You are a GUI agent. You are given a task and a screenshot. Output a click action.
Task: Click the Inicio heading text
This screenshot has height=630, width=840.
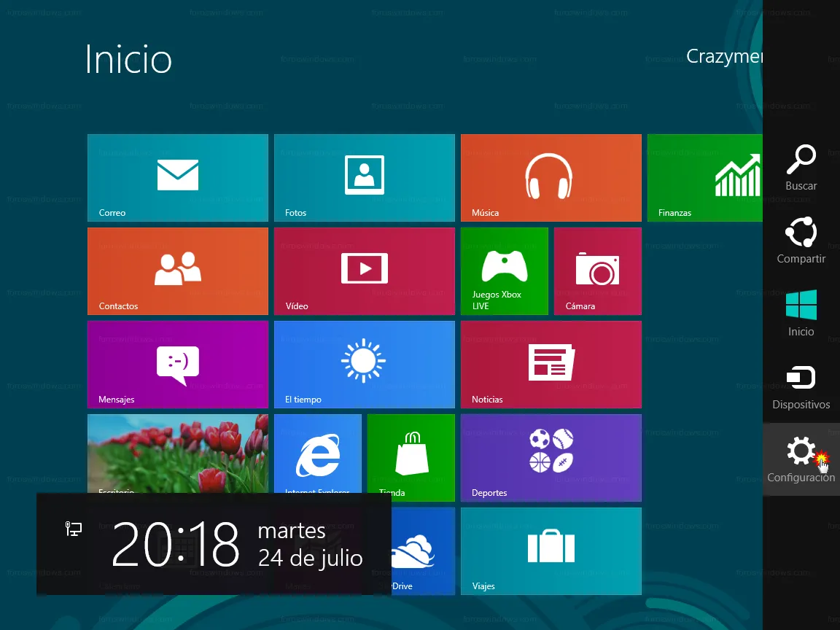pyautogui.click(x=128, y=60)
